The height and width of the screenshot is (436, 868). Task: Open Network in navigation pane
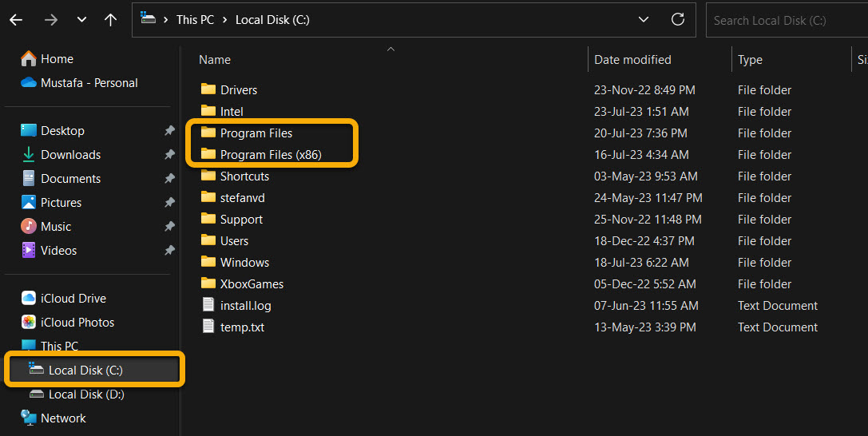point(54,418)
